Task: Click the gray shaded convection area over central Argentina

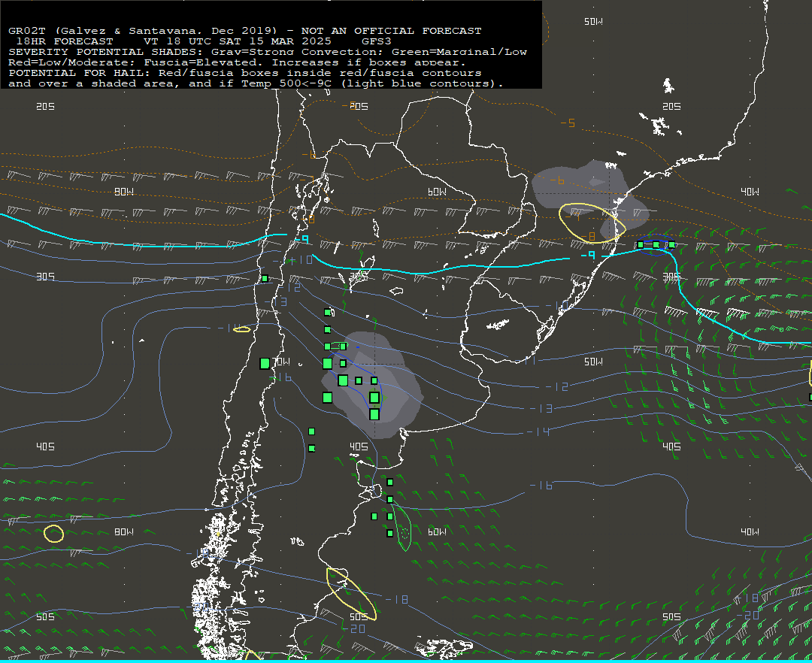Action: pyautogui.click(x=372, y=386)
